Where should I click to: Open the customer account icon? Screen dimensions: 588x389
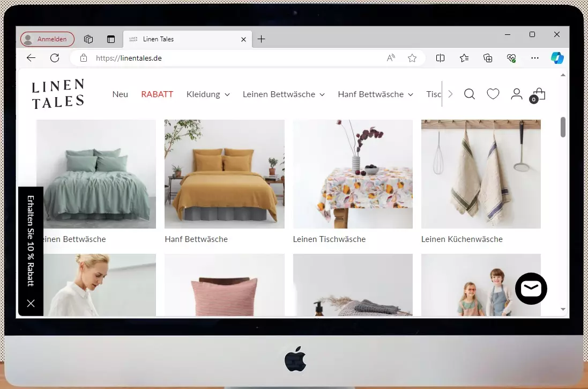click(516, 94)
